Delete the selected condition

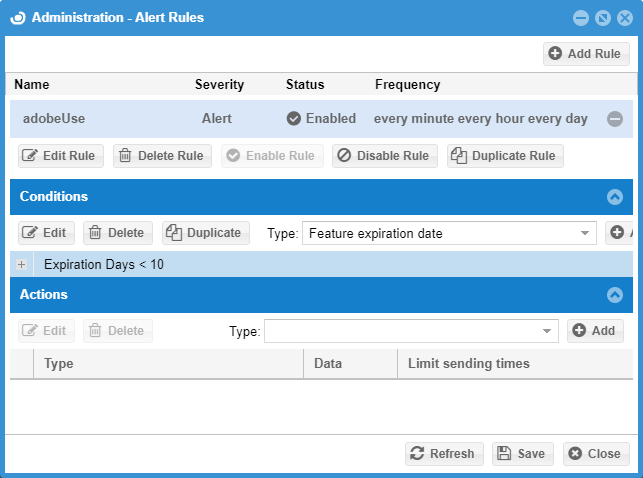(117, 233)
